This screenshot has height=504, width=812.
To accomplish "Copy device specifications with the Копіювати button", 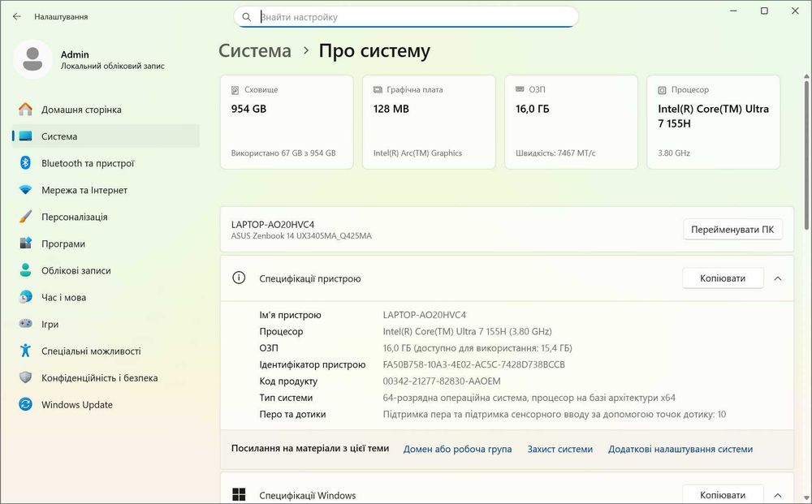I will coord(723,278).
